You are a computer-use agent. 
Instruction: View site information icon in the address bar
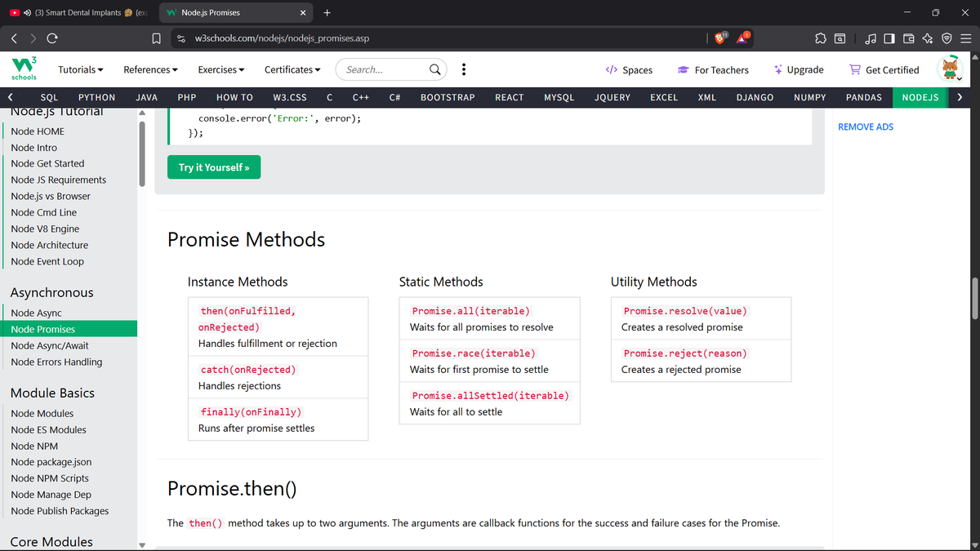coord(182,38)
